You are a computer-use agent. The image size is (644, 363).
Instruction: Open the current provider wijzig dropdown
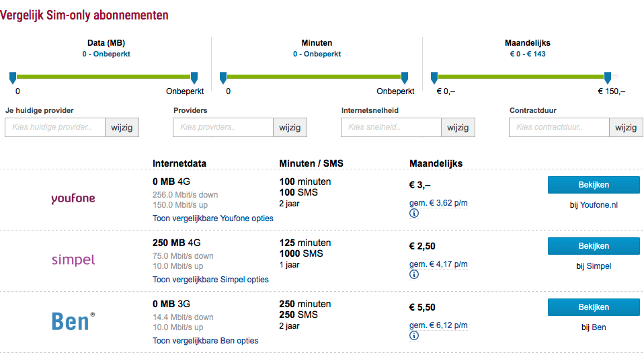click(122, 127)
